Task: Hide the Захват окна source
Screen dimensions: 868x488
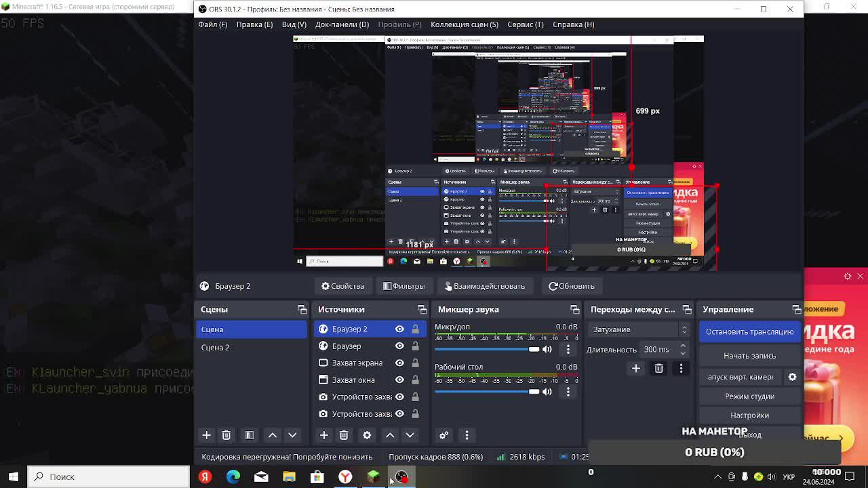Action: 399,380
